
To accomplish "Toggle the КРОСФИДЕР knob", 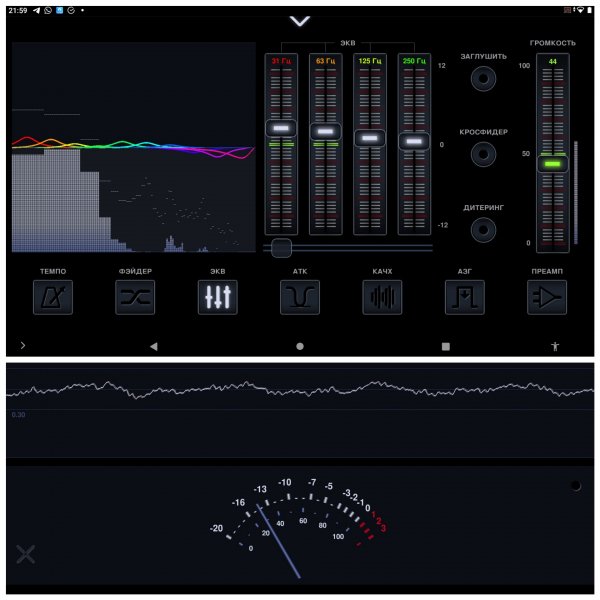I will (x=483, y=154).
